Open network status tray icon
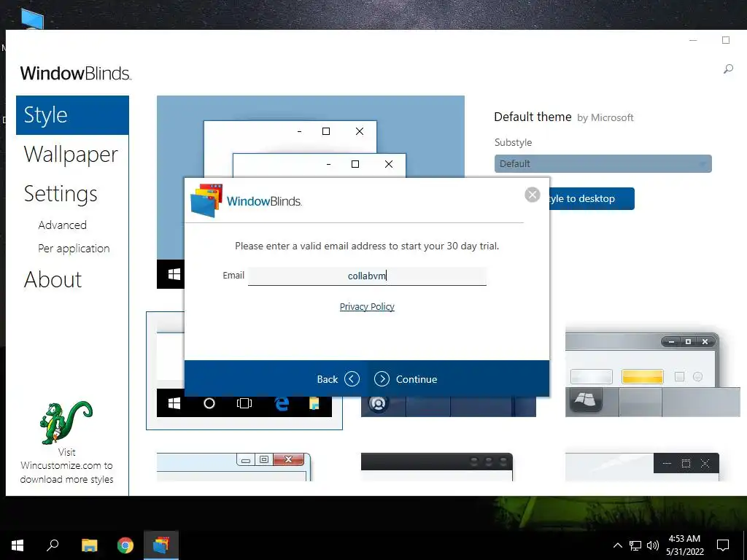 coord(635,545)
